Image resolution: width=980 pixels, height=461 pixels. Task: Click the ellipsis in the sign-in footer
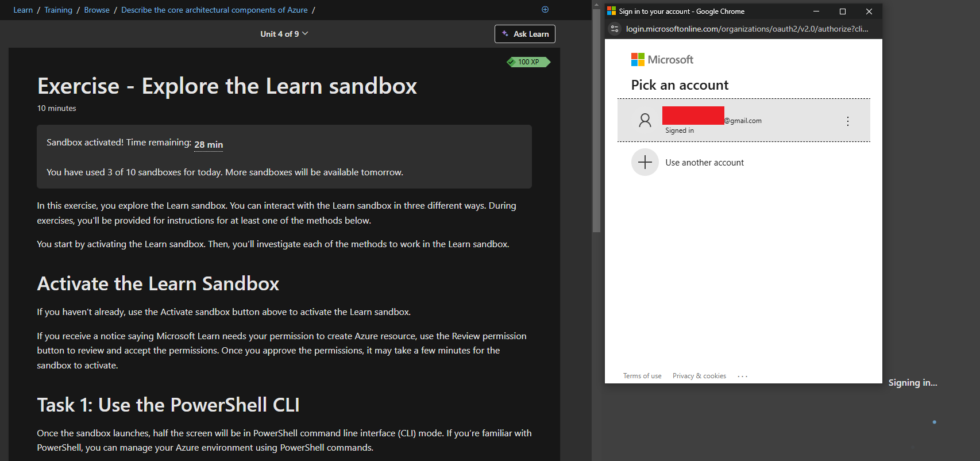[743, 377]
